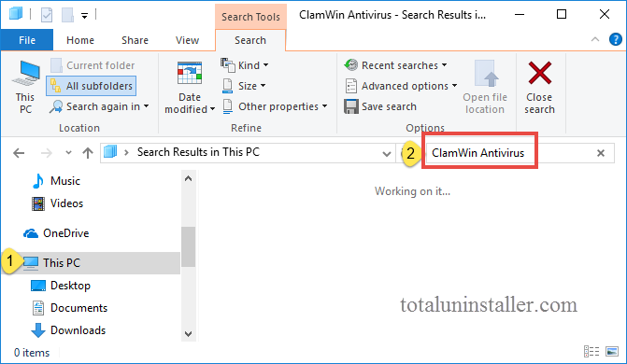Open the Date modified calendar filter
Image resolution: width=627 pixels, height=364 pixels.
(190, 87)
